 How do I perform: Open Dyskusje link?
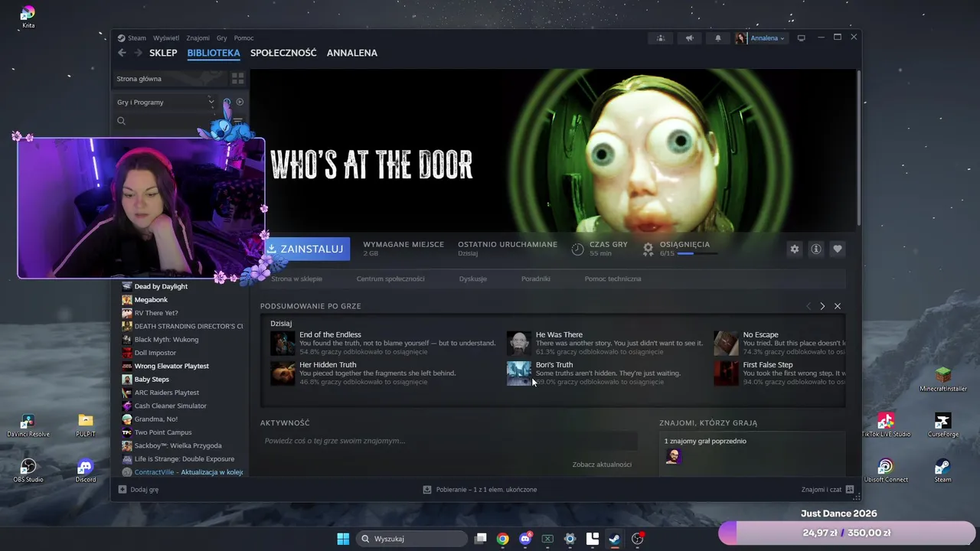[473, 279]
